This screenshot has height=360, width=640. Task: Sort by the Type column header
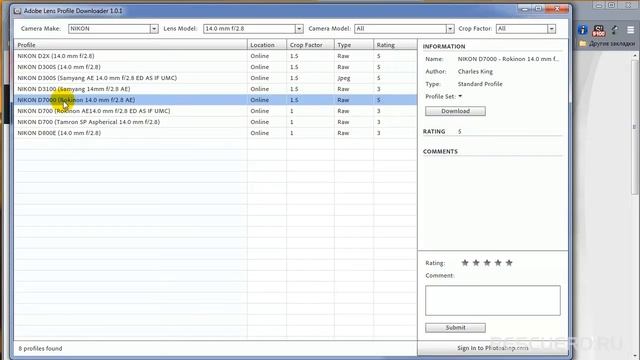[353, 45]
